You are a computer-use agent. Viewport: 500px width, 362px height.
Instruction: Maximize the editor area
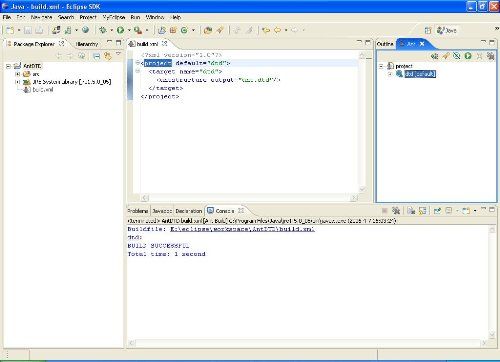(x=368, y=43)
